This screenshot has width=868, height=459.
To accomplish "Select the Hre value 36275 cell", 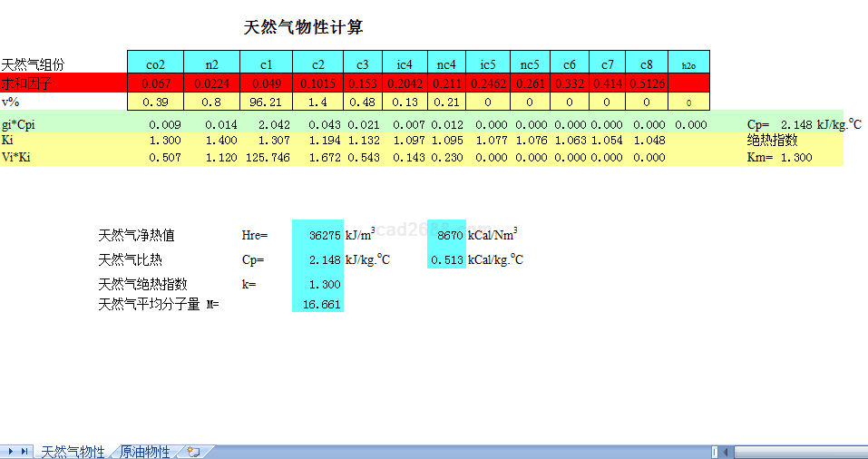I will tap(317, 235).
